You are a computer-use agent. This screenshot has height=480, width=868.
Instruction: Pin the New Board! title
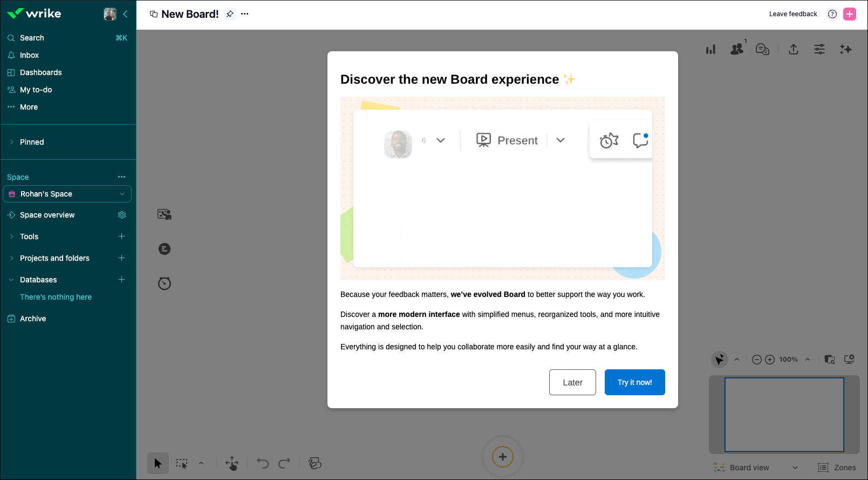point(230,14)
